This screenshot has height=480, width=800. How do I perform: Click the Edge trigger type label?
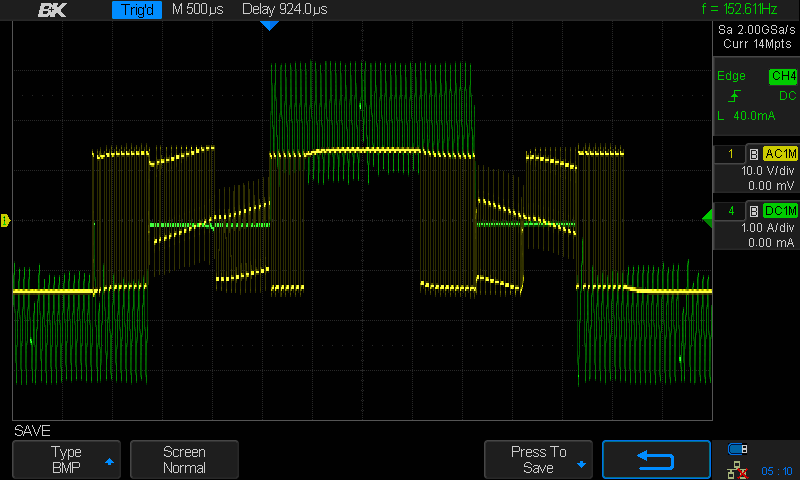[731, 76]
